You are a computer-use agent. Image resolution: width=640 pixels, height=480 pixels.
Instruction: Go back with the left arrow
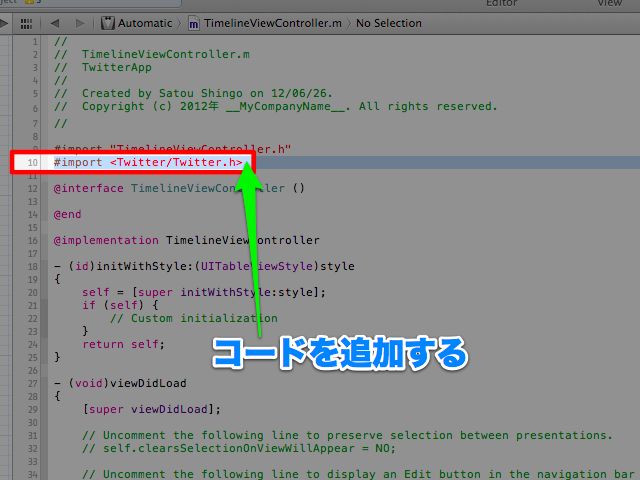pyautogui.click(x=55, y=23)
